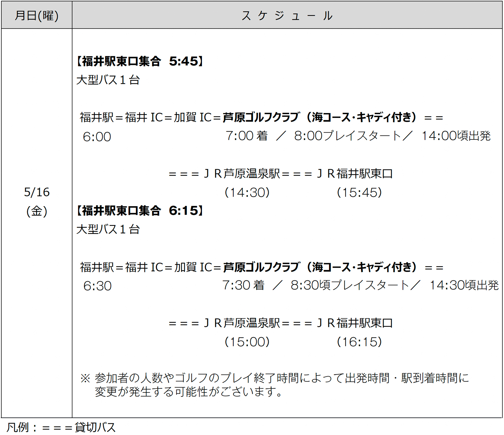This screenshot has height=435, width=504.
Task: Click the (16:15) arrival time
Action: [359, 342]
